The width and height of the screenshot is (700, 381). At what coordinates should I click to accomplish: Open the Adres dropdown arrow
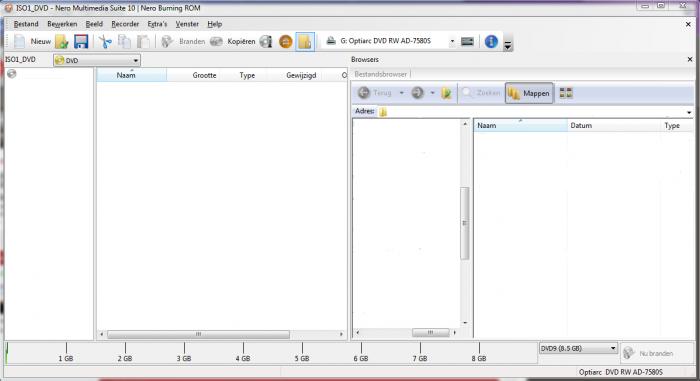tap(689, 112)
